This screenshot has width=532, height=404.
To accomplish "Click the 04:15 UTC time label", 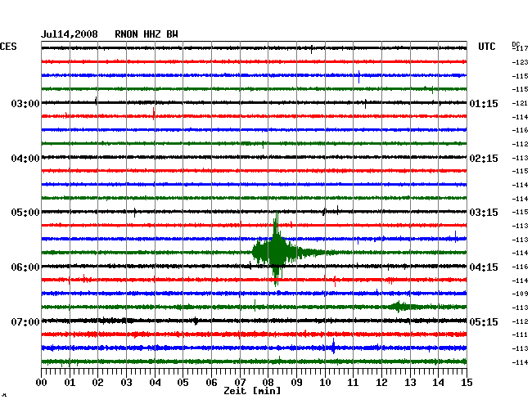I will click(x=484, y=267).
